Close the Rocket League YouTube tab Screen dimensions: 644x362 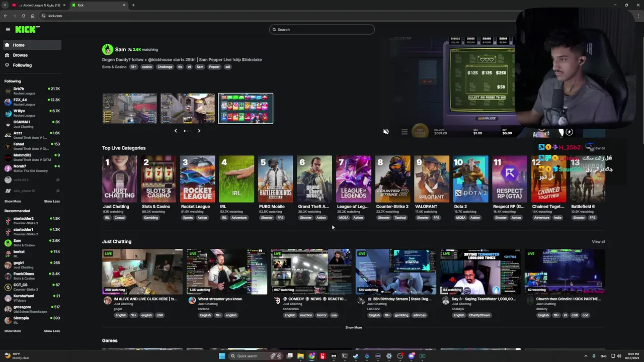tap(64, 5)
